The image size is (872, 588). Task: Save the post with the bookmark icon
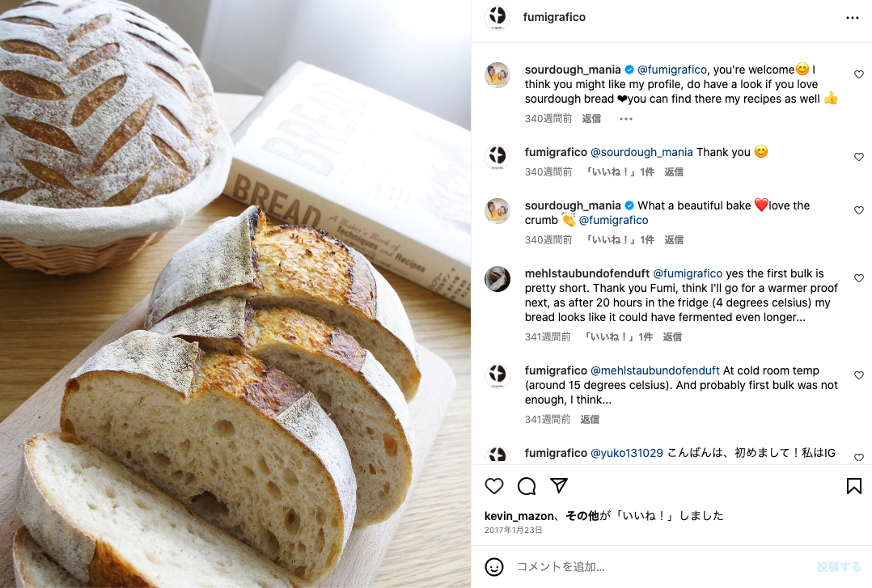point(853,486)
